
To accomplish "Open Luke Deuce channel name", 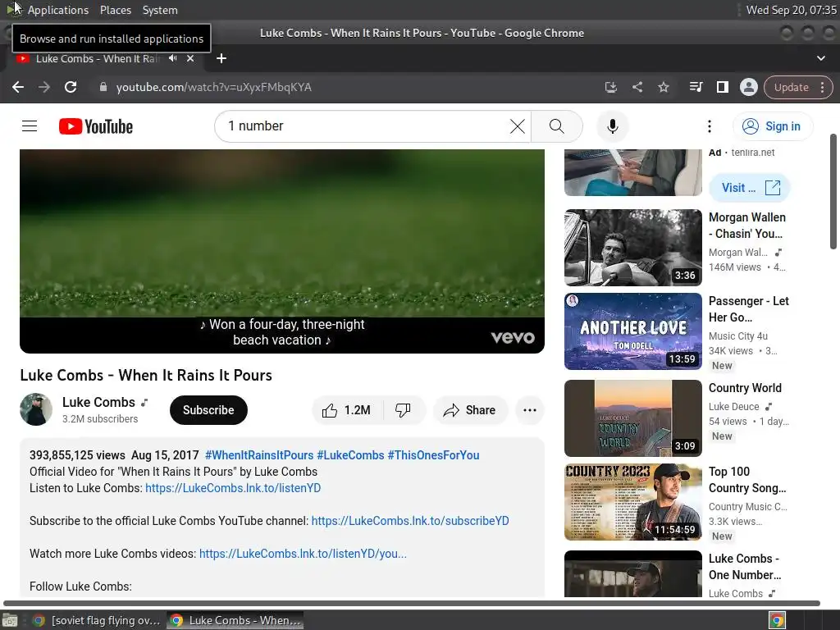I will [734, 407].
